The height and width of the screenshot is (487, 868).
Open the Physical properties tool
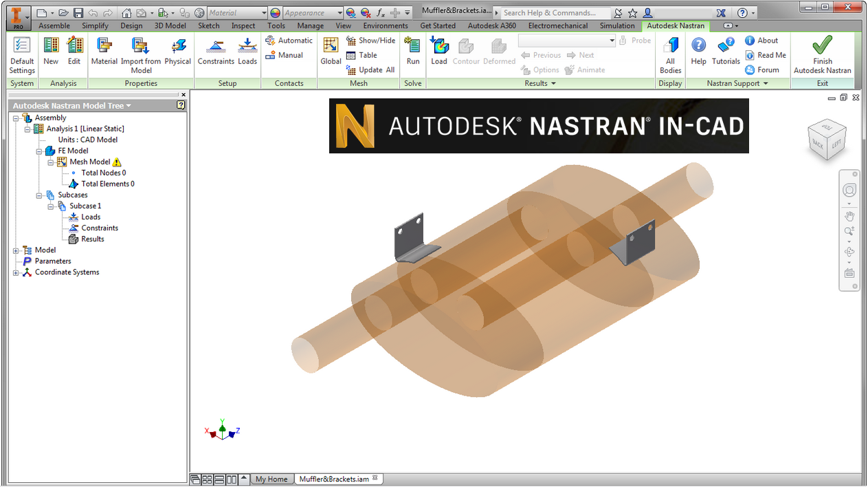tap(178, 52)
